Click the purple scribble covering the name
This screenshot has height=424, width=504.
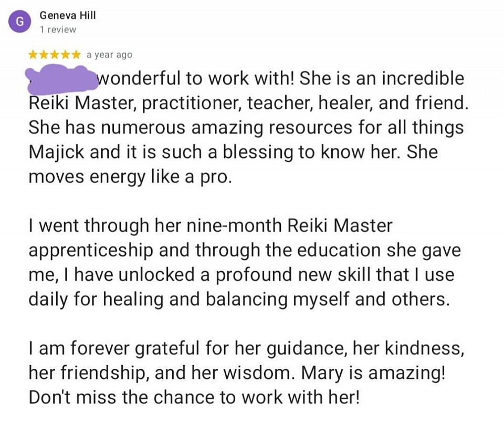62,79
